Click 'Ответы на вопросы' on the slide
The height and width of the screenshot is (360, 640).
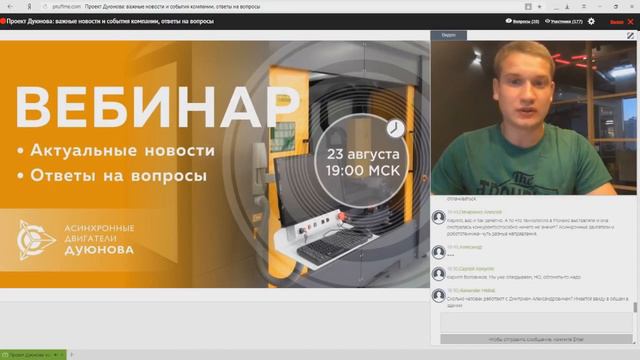118,176
